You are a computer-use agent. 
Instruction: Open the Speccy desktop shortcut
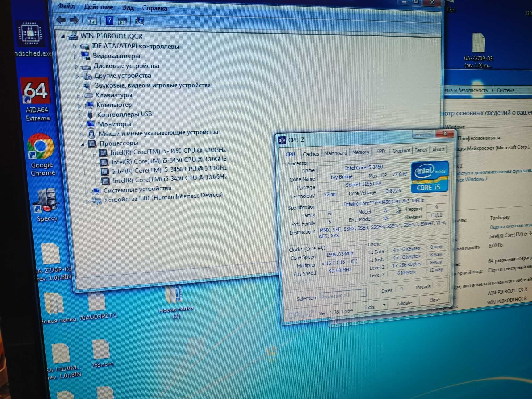coord(46,205)
